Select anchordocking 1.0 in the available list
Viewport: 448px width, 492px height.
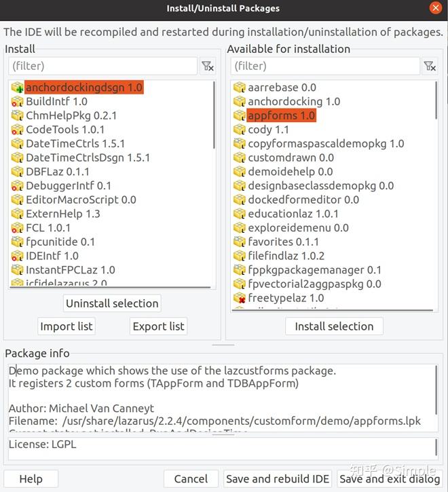coord(293,102)
